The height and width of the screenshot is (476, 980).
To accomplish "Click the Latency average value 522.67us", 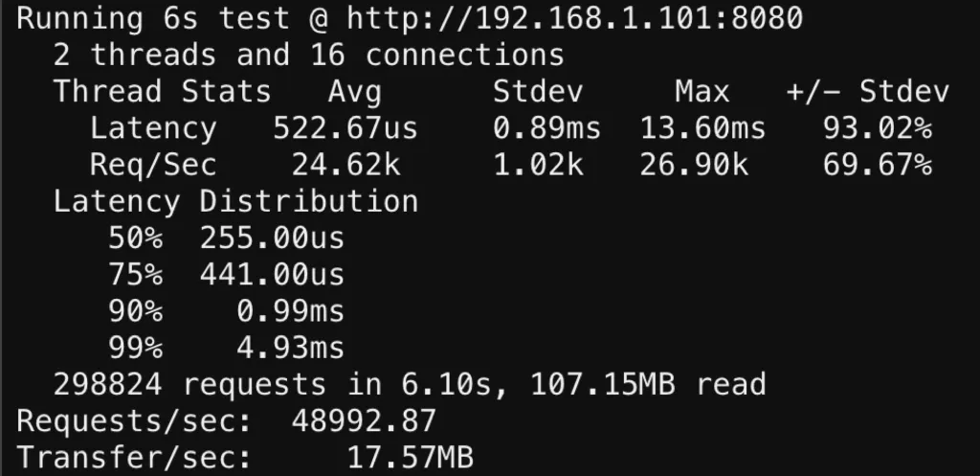I will (x=345, y=128).
